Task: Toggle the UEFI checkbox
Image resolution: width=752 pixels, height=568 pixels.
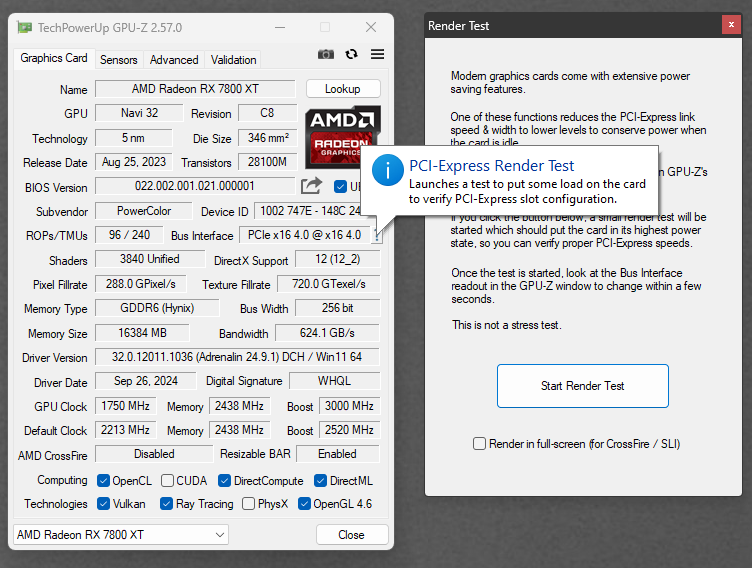Action: tap(340, 187)
